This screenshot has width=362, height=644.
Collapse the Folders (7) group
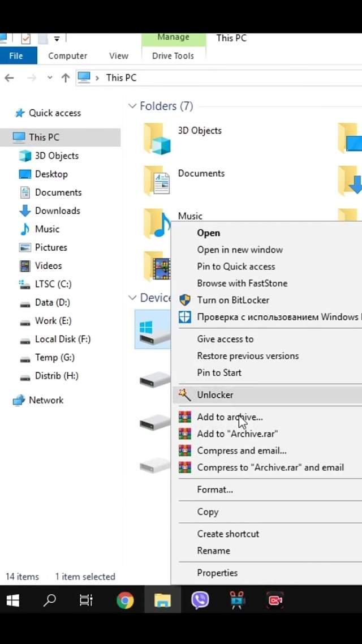coord(132,106)
